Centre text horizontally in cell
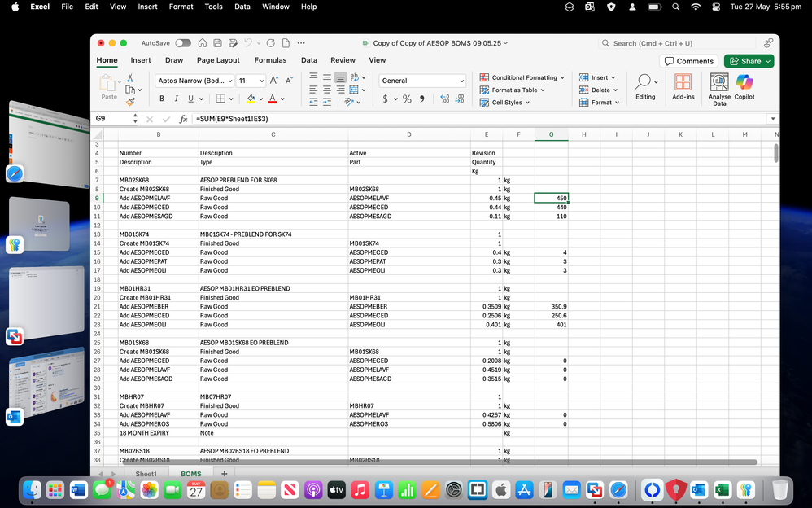This screenshot has height=508, width=812. [x=327, y=90]
